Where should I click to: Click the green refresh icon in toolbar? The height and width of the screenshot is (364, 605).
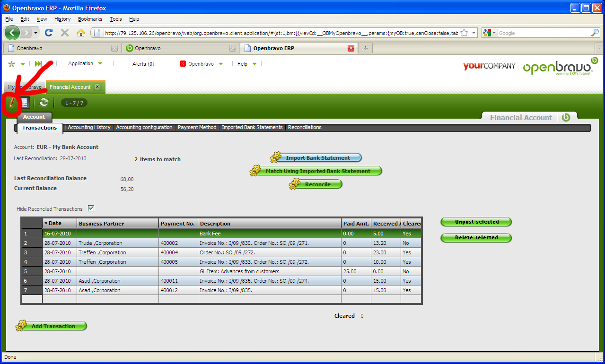coord(44,103)
